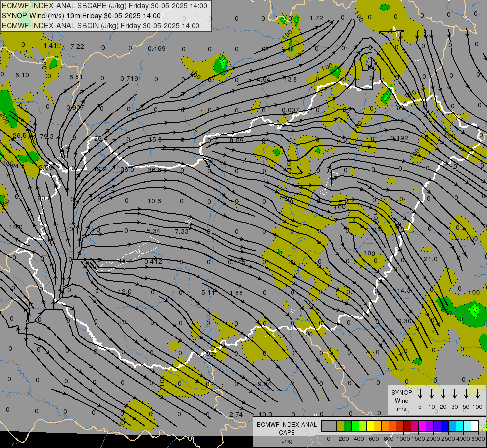Click the 1.72 value on the map
Viewport: 487px width, 448px height.
[316, 18]
